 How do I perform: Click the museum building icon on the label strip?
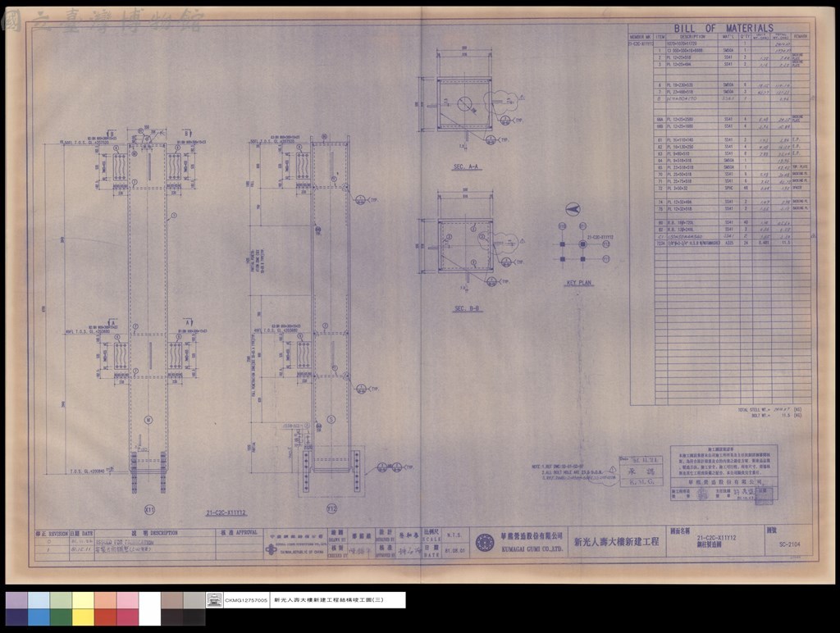point(214,600)
